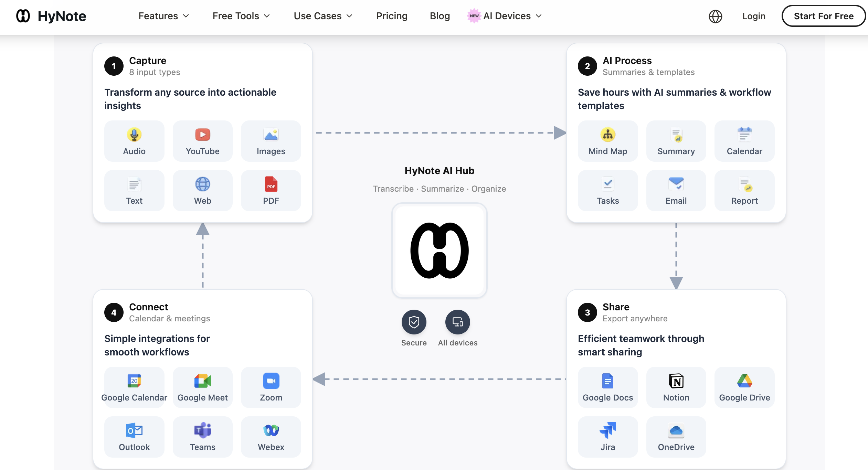Viewport: 868px width, 470px height.
Task: Click the HyNote logo in the header
Action: tap(23, 16)
